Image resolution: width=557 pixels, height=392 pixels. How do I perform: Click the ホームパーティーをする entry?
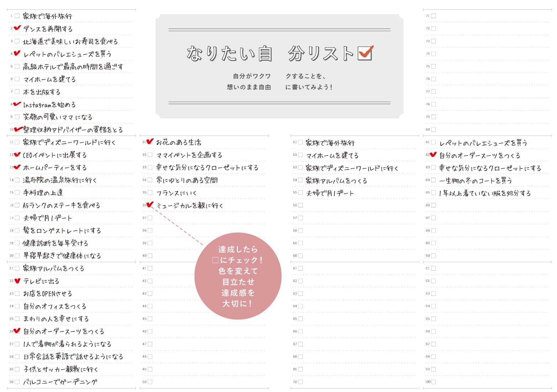pos(55,168)
